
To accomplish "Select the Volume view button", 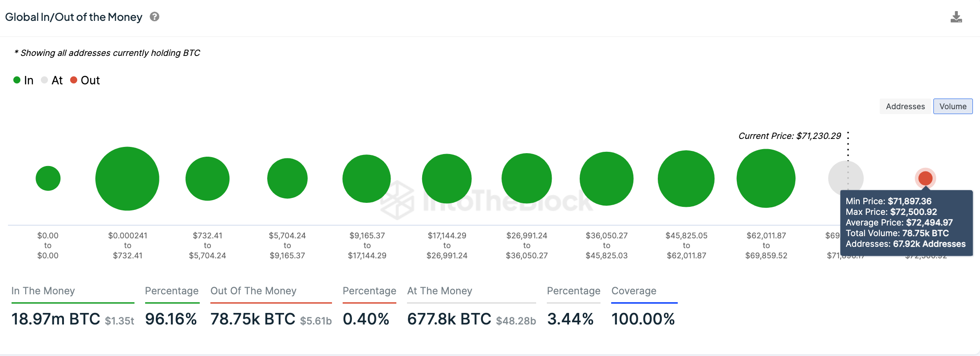I will click(953, 107).
